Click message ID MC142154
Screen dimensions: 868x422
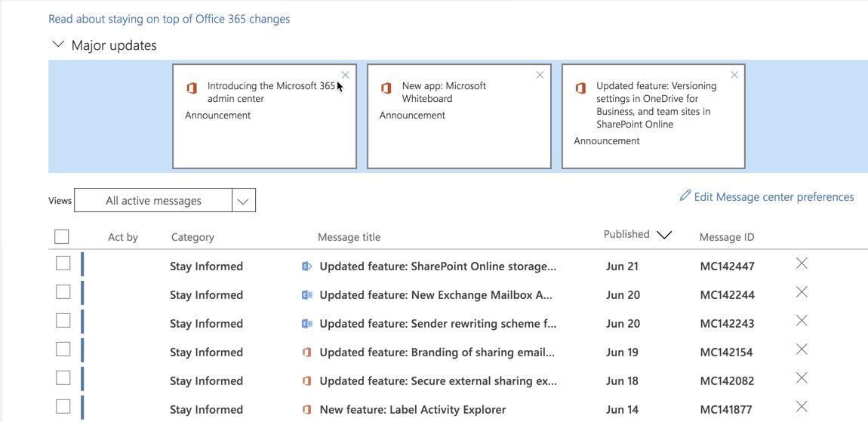point(727,353)
